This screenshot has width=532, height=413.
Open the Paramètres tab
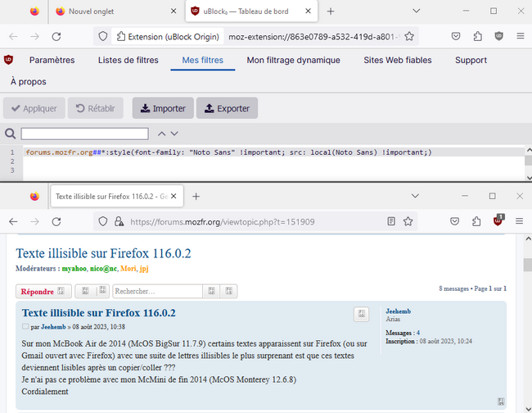pyautogui.click(x=52, y=60)
